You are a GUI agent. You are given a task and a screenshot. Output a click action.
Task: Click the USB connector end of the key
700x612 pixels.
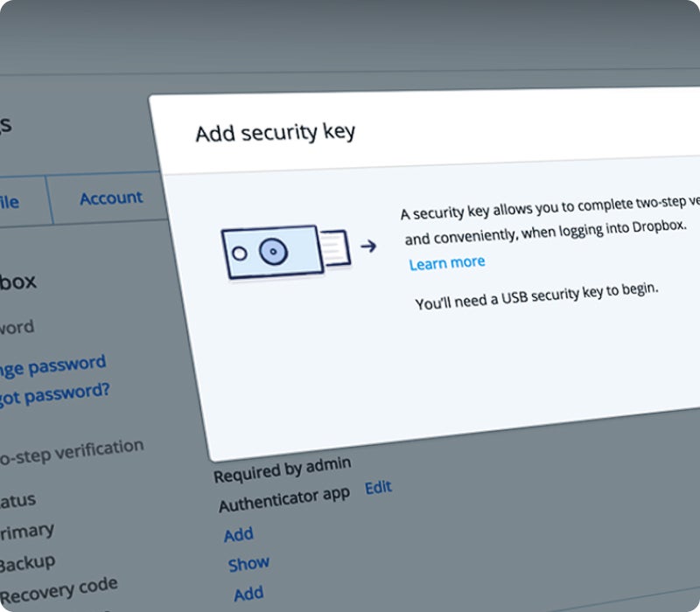(x=334, y=248)
